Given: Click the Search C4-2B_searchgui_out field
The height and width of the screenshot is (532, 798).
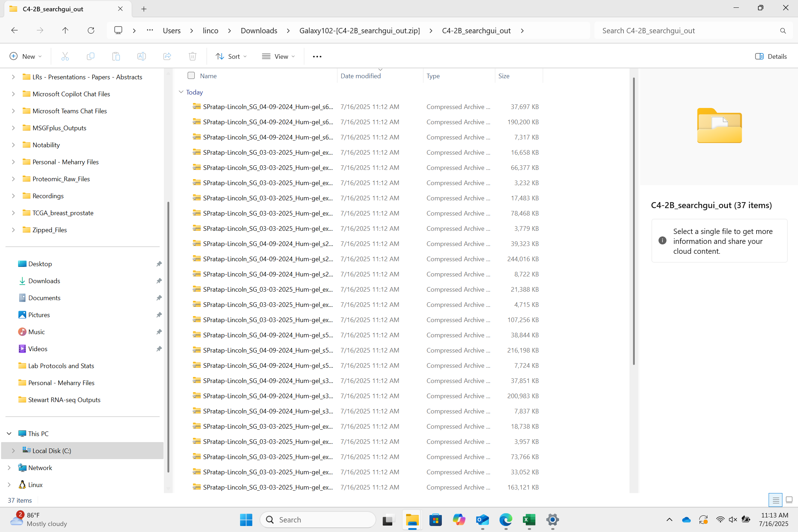Looking at the screenshot, I should [x=687, y=30].
